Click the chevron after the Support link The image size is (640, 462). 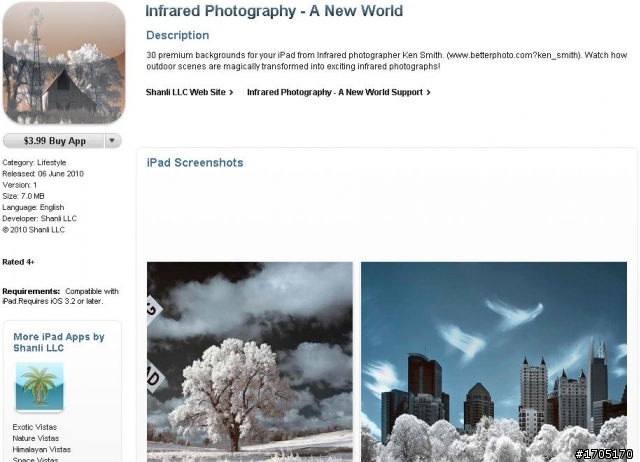428,93
